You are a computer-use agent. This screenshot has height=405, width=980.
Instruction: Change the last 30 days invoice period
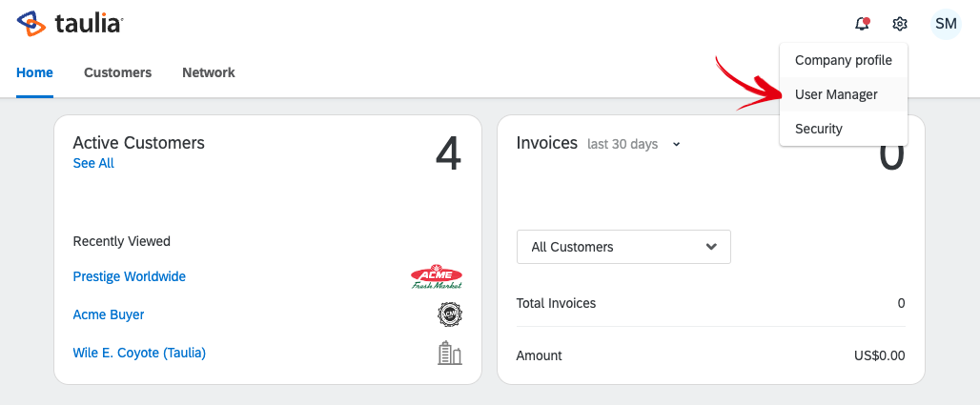pyautogui.click(x=634, y=144)
